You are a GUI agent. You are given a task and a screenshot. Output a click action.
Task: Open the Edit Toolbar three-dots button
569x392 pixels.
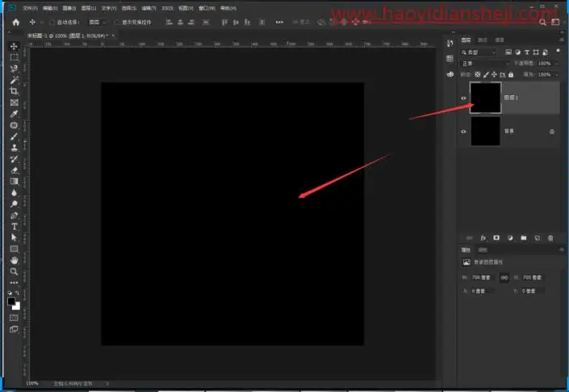click(14, 282)
